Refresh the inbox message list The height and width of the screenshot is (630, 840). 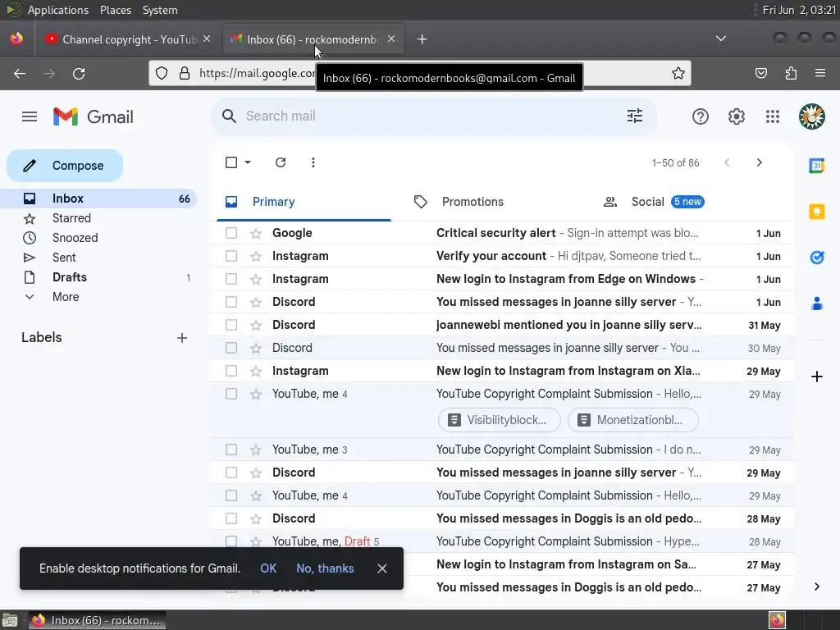coord(281,162)
